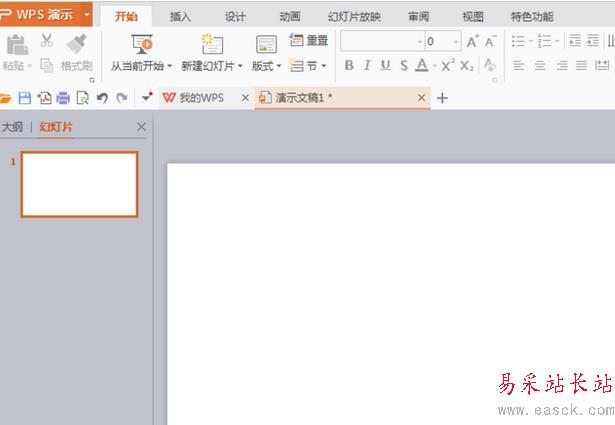Close the 我的WPS tab
This screenshot has height=425, width=615.
[245, 98]
